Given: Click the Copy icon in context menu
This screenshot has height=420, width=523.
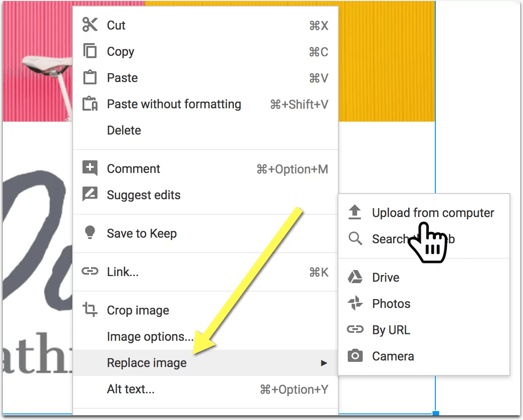Looking at the screenshot, I should (x=90, y=51).
